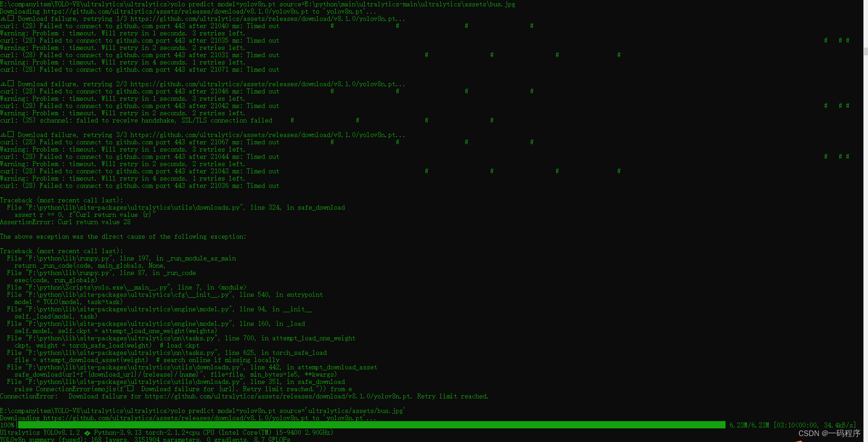Click the 'line 625, in torch_safe_load' entry
868x442 pixels.
167,353
